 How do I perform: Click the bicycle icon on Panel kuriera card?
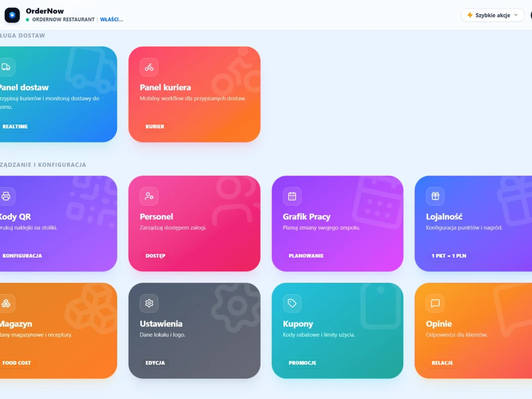(149, 67)
